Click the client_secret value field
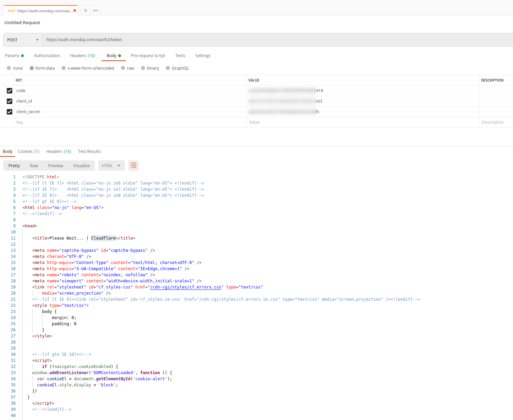The image size is (513, 420). tap(363, 112)
